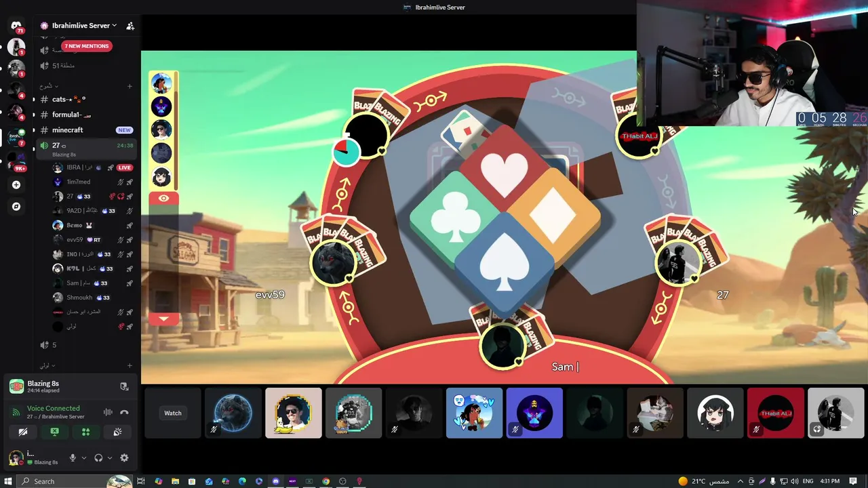Image resolution: width=868 pixels, height=488 pixels.
Task: Click voice participant Shmoukh
Action: [x=93, y=298]
